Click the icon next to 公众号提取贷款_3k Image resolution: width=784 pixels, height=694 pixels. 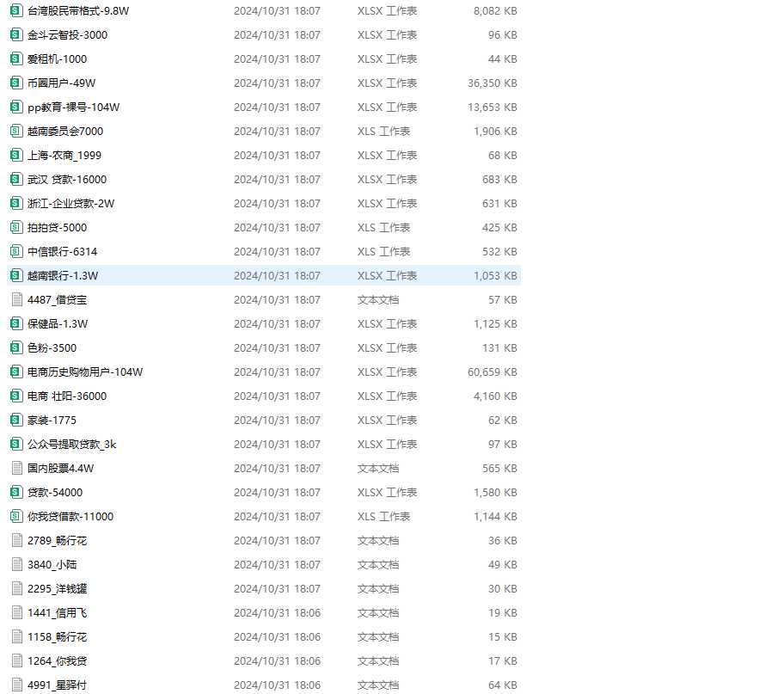pyautogui.click(x=16, y=444)
